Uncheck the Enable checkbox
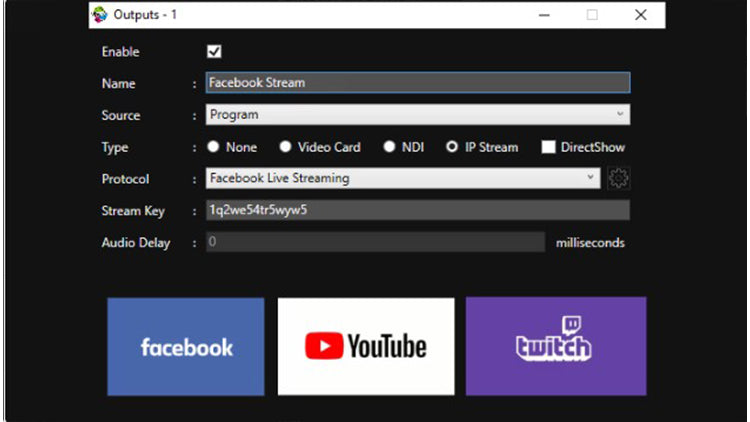 tap(214, 52)
